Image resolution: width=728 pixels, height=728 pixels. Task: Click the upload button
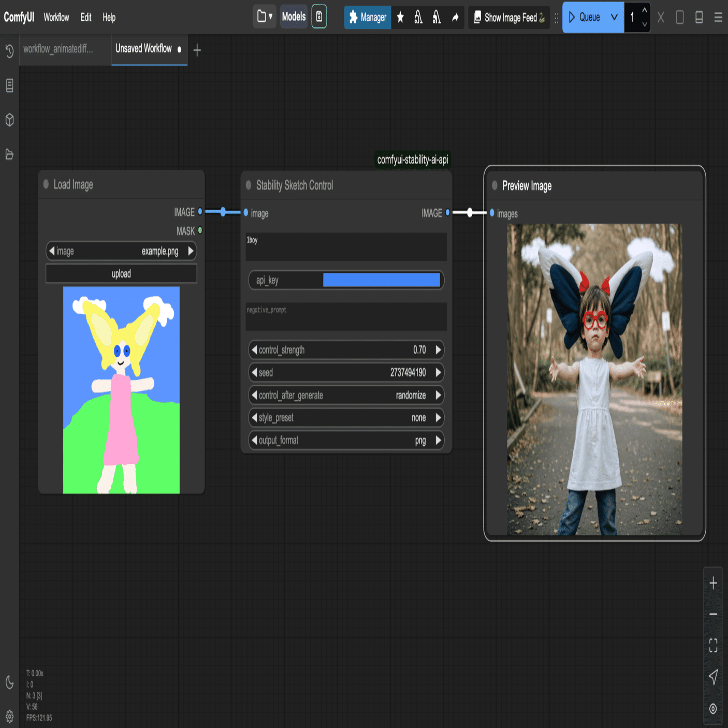click(x=121, y=274)
